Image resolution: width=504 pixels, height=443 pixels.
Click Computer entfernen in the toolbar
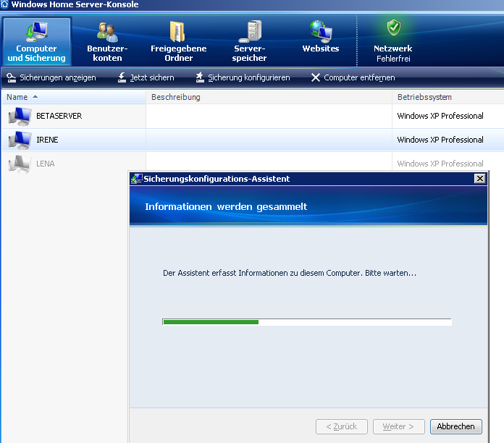click(x=353, y=77)
